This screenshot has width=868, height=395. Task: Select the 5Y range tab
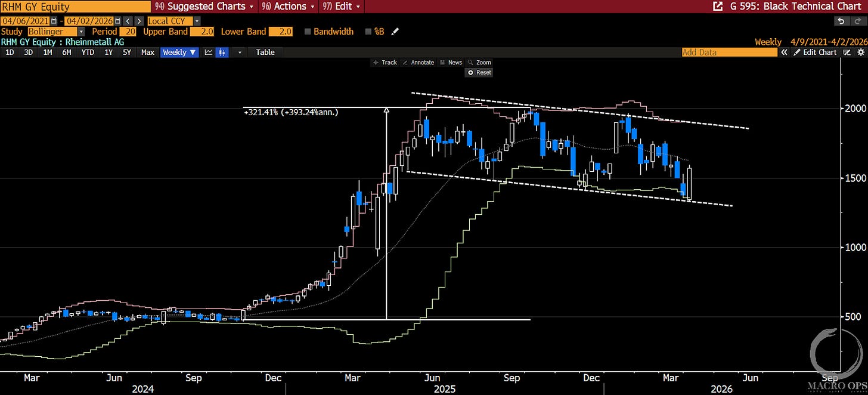coord(127,52)
